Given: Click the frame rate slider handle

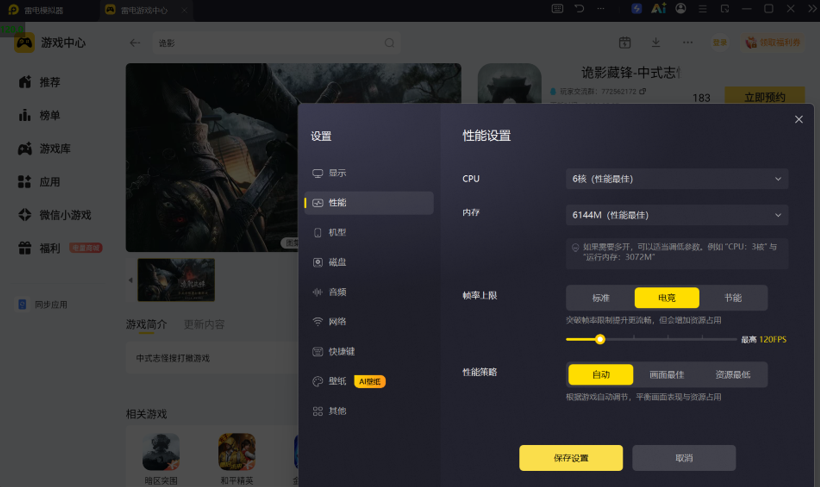Looking at the screenshot, I should pos(600,339).
